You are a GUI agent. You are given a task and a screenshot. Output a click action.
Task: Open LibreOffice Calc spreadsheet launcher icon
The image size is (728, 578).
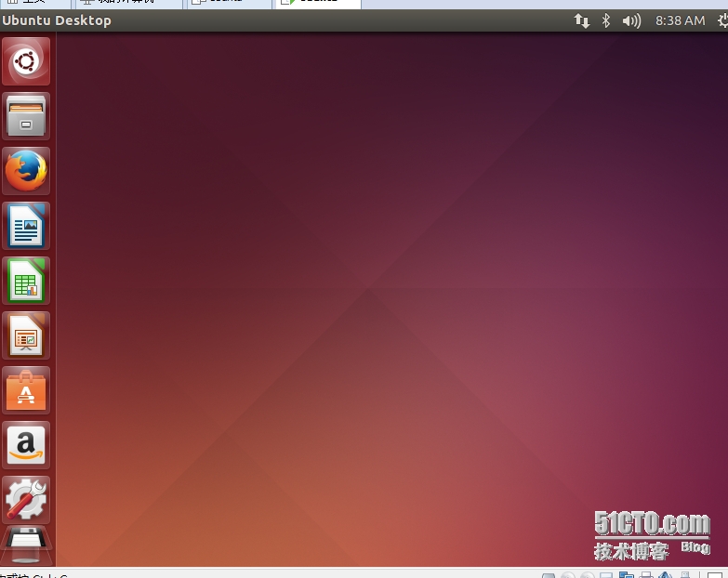click(x=26, y=281)
